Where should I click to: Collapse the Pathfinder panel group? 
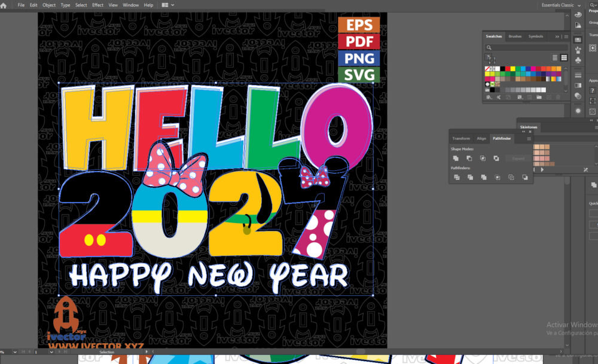tap(524, 131)
